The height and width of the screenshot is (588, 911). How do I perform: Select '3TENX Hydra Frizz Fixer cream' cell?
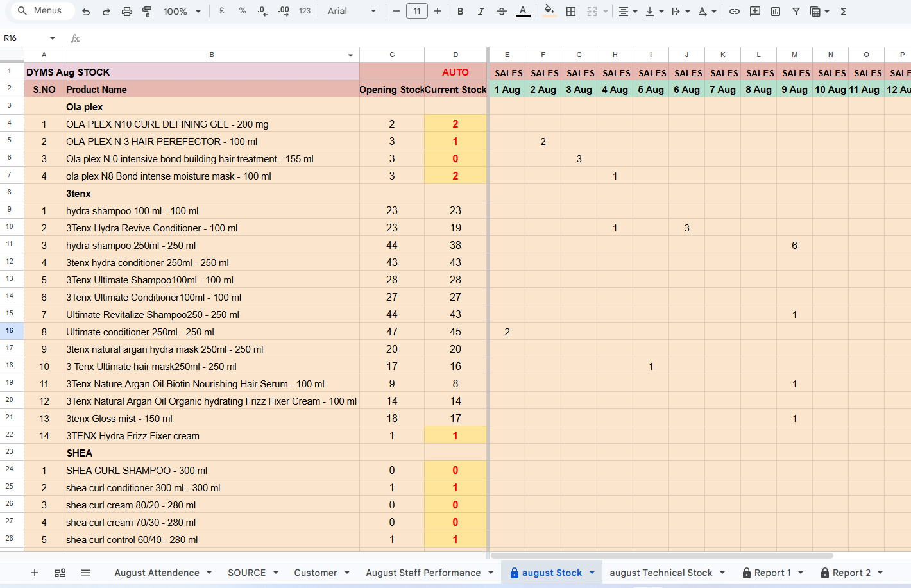pos(212,435)
